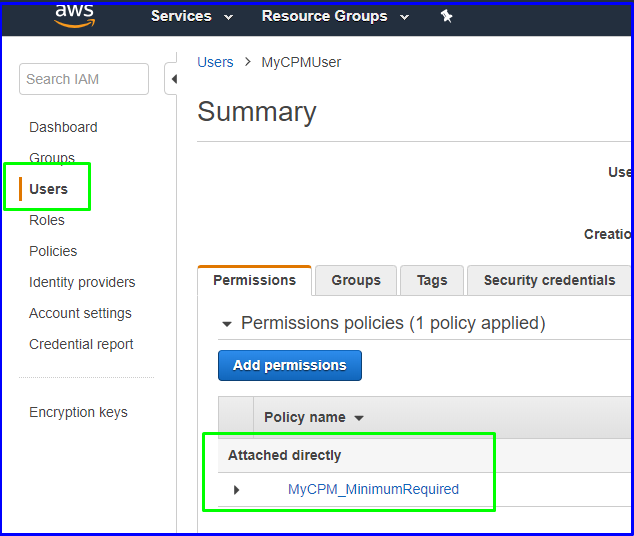Click the Add permissions button
Image resolution: width=634 pixels, height=536 pixels.
[290, 365]
